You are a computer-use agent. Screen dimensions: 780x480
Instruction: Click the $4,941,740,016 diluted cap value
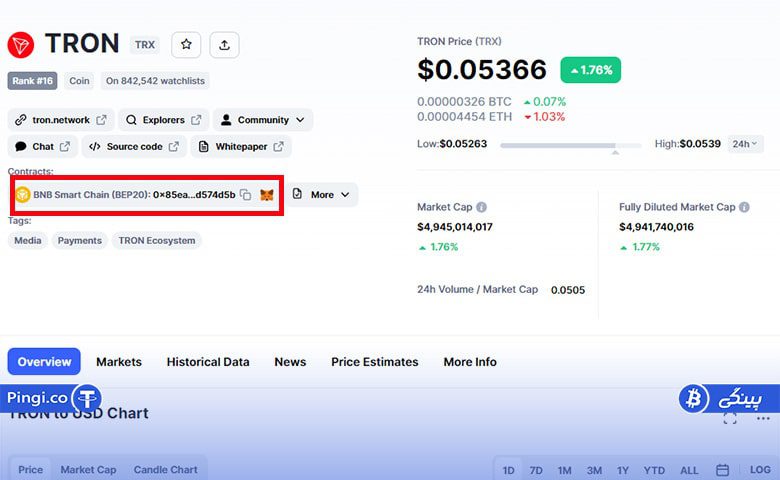(x=656, y=227)
